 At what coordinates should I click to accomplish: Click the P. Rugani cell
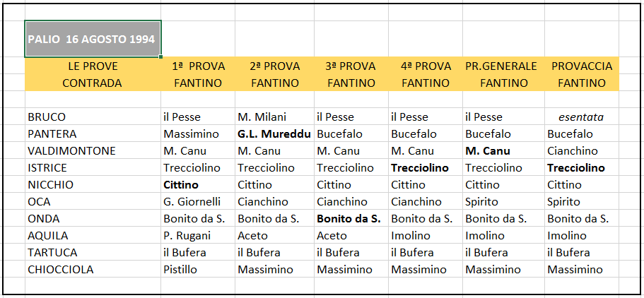198,236
